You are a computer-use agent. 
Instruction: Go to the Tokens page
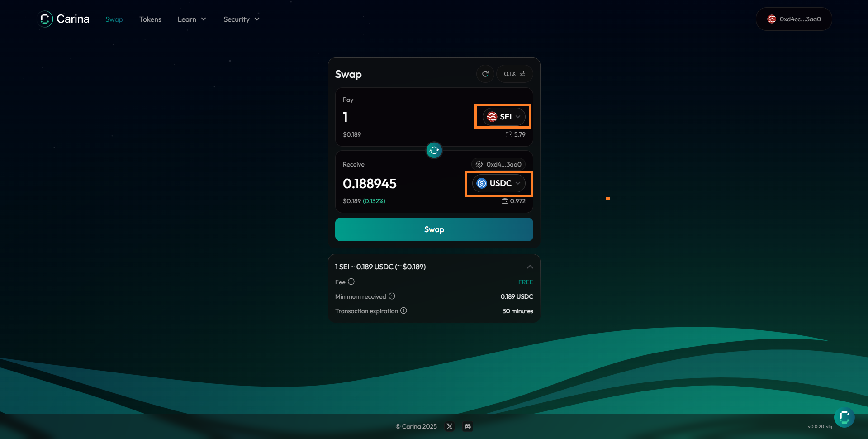[x=150, y=19]
